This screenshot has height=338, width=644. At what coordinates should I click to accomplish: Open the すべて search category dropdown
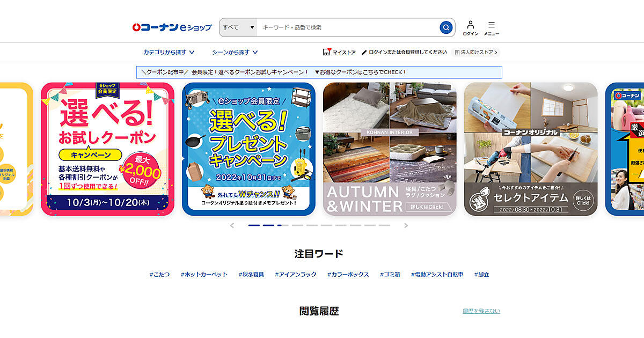coord(238,27)
